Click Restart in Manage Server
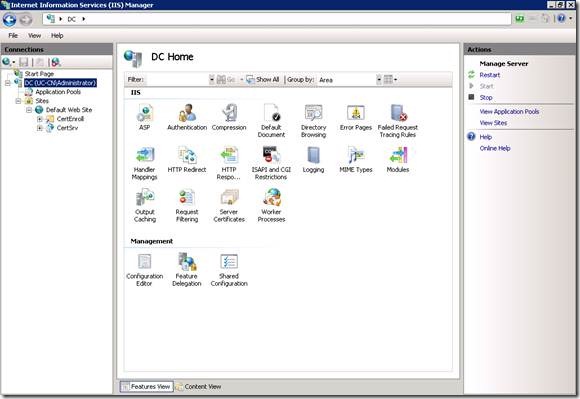Viewport: 580px width, 399px height. 489,75
